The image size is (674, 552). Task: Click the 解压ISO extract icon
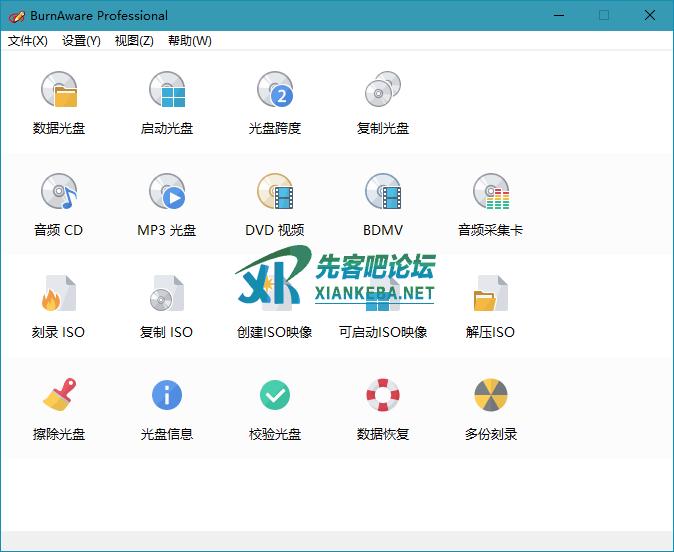tap(491, 296)
